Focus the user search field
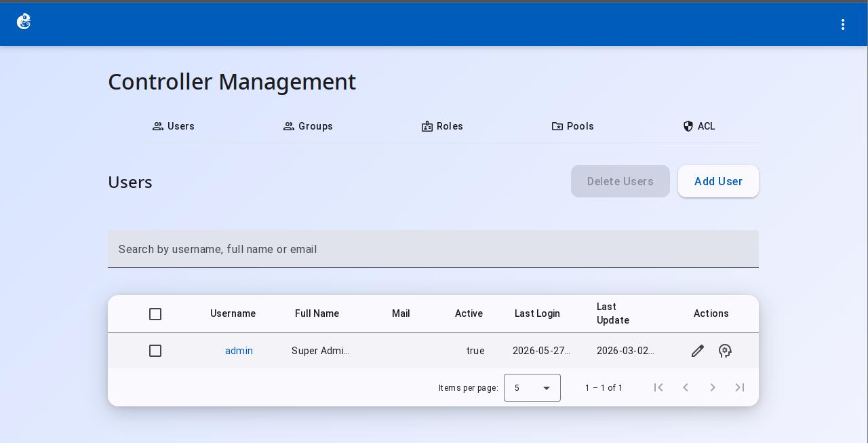The image size is (868, 443). 433,249
